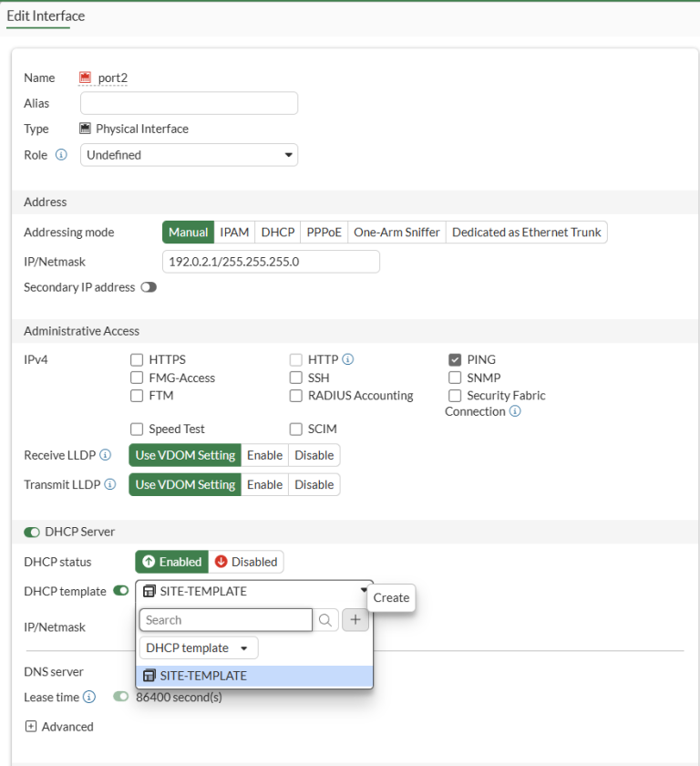The image size is (700, 766).
Task: Open the DHCP template filter dropdown
Action: tap(199, 647)
